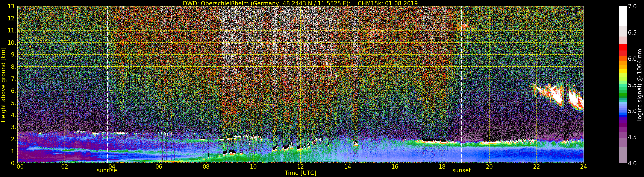This screenshot has height=177, width=644.
Task: Click the time axis tick label '12'
Action: [300, 166]
